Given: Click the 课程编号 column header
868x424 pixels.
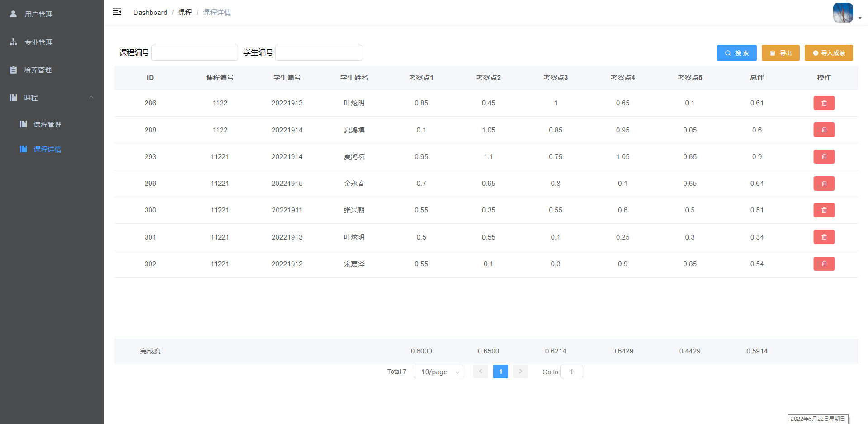Looking at the screenshot, I should click(220, 78).
